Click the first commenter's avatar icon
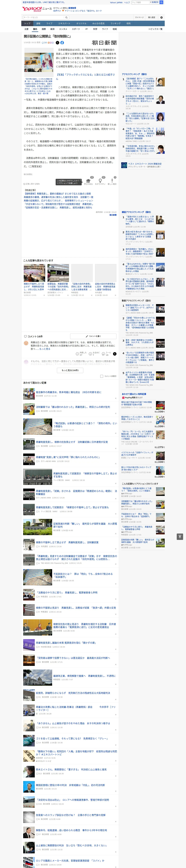This screenshot has height=868, width=186. (x=26, y=343)
